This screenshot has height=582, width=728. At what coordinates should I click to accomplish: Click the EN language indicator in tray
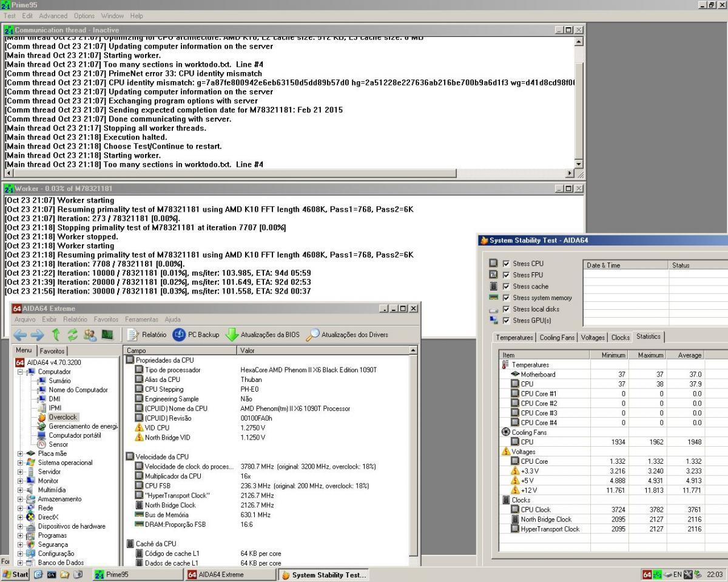pos(679,575)
